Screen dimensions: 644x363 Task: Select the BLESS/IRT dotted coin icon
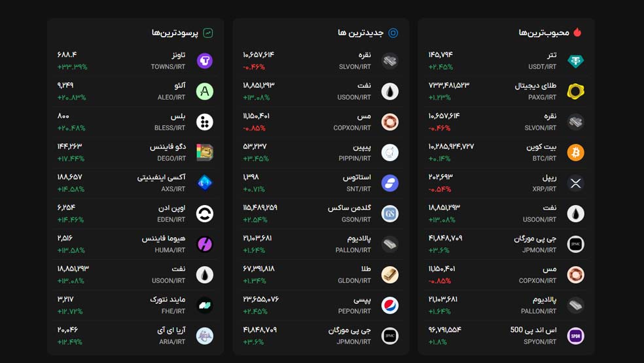205,122
